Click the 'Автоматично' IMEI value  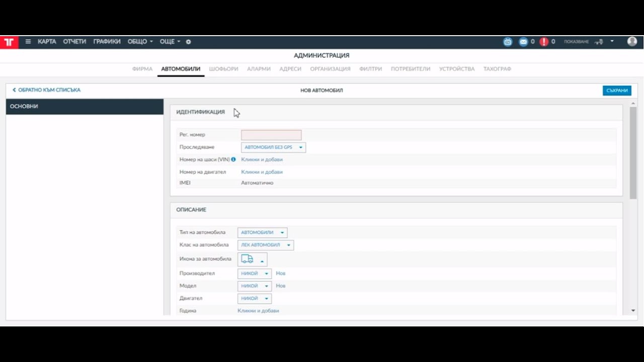[x=257, y=183]
